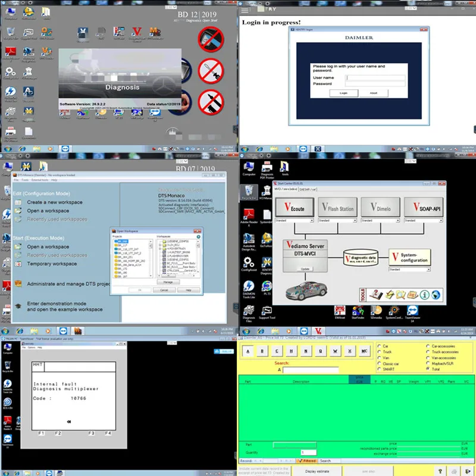Image resolution: width=476 pixels, height=476 pixels.
Task: Open the SOAP-API module in Vediamo
Action: tap(424, 207)
